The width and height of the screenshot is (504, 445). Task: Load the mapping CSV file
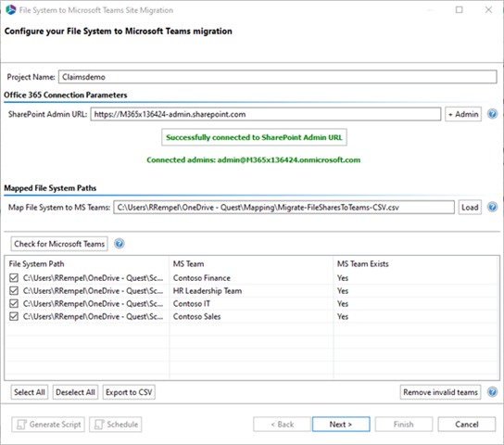[470, 208]
